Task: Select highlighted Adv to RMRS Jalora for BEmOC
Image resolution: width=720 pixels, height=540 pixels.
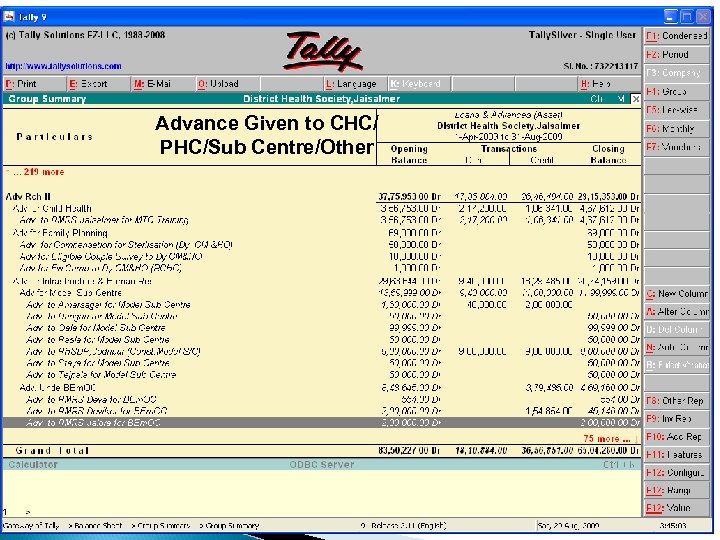Action: tap(321, 422)
